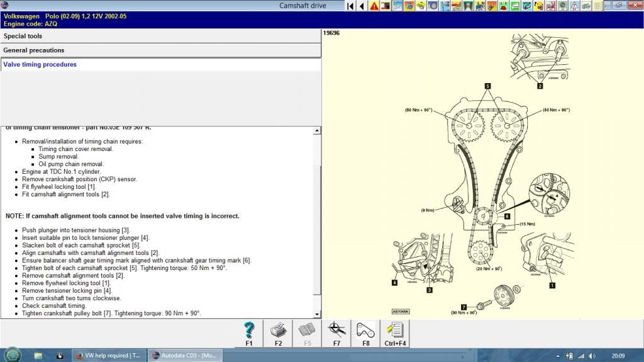Switch to the 'VW help required' Firefox window
Image resolution: width=644 pixels, height=362 pixels.
(x=108, y=356)
